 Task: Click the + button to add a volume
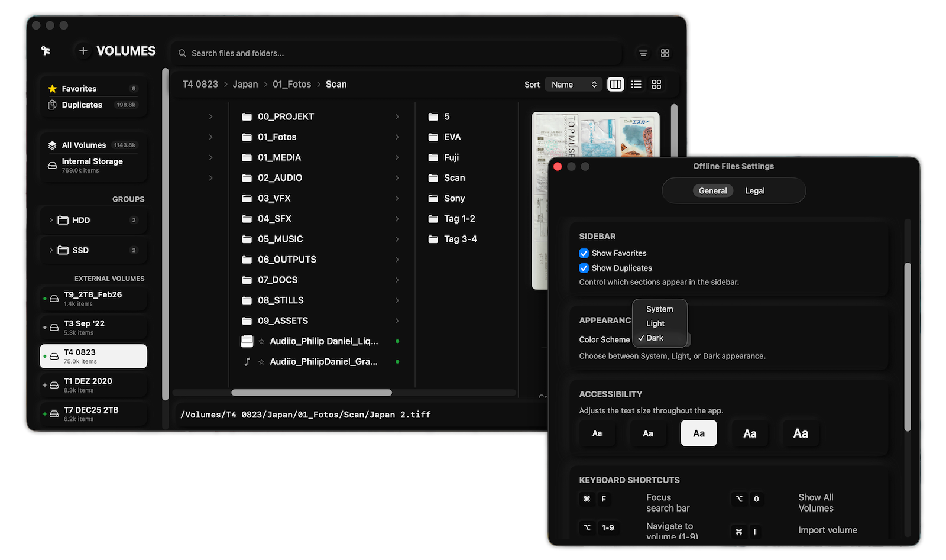83,51
